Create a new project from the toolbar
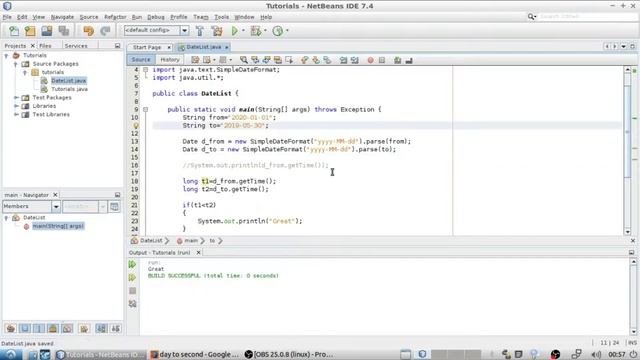This screenshot has width=640, height=360. click(x=30, y=31)
